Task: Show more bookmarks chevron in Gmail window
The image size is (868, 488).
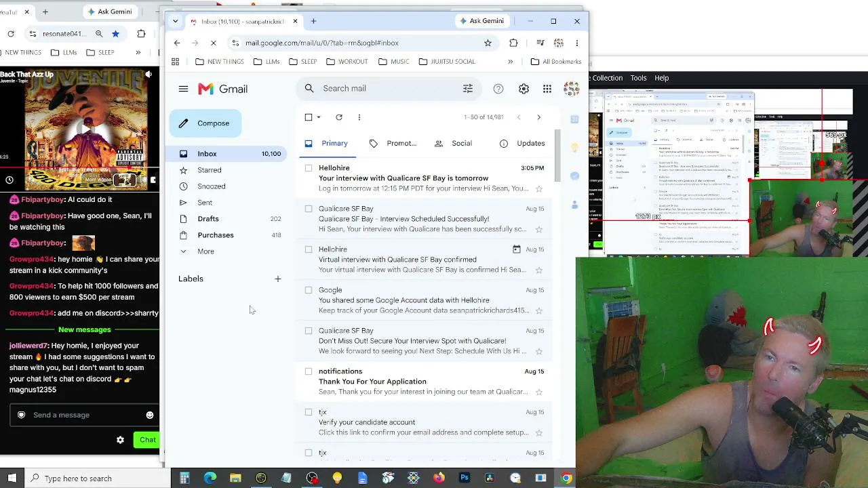Action: 511,62
